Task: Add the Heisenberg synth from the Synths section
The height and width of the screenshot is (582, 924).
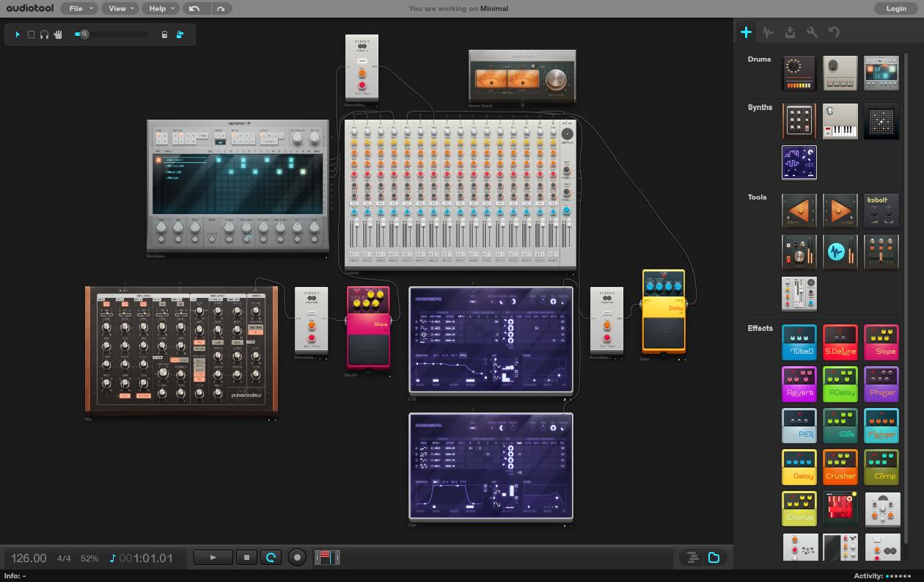Action: pyautogui.click(x=799, y=162)
